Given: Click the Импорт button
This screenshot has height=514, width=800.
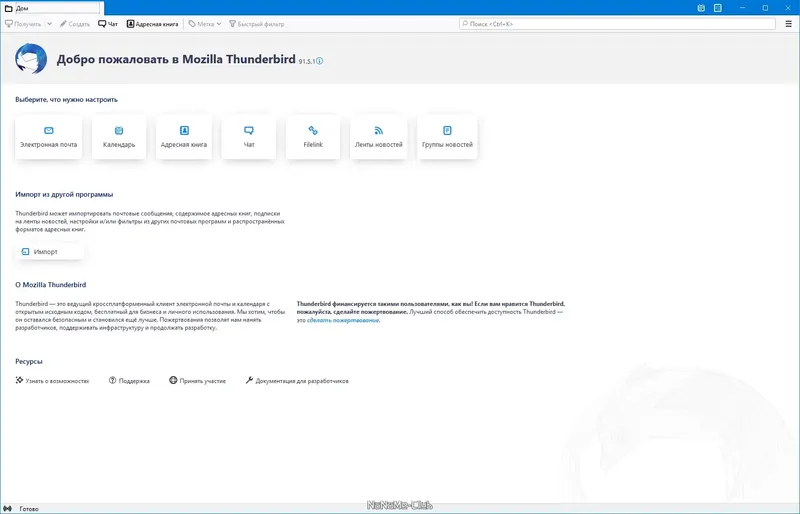Looking at the screenshot, I should (49, 252).
